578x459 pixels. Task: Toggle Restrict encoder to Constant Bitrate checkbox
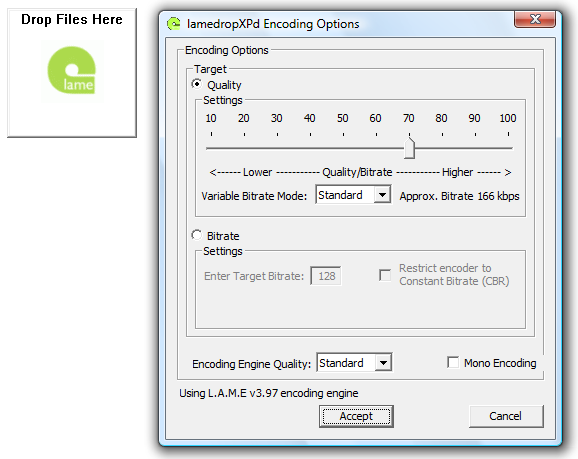coord(385,275)
